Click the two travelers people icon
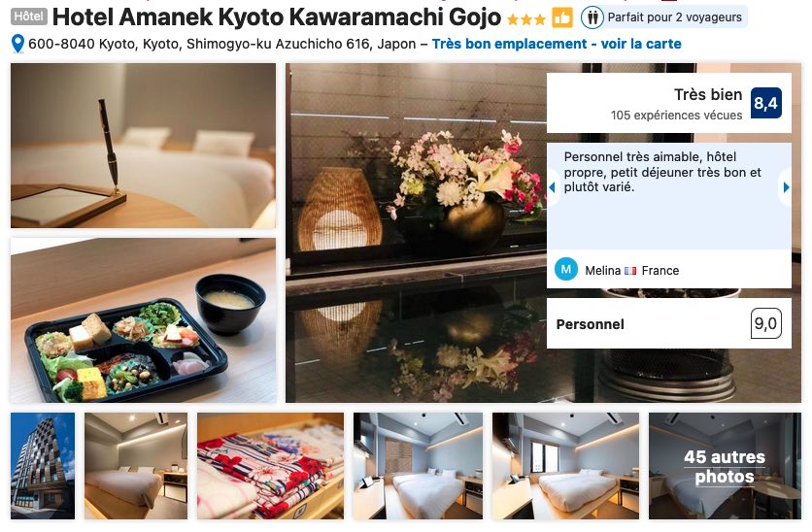812x532 pixels. click(x=592, y=17)
